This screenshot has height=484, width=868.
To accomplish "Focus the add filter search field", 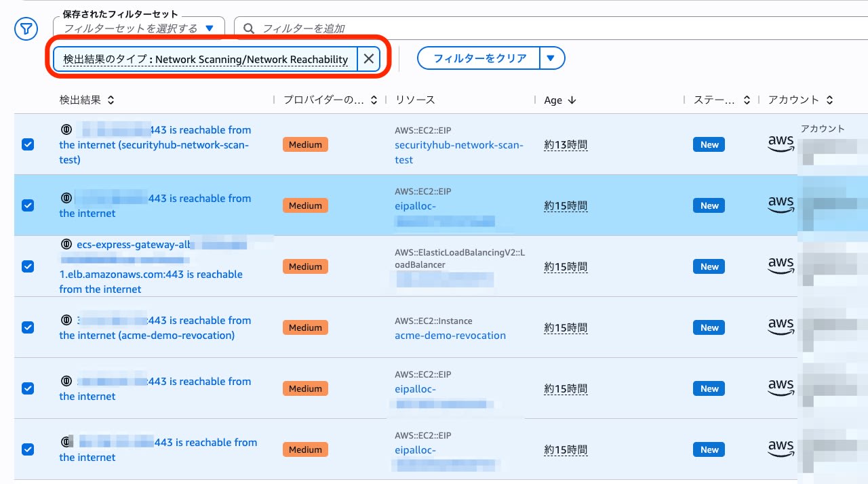I will [x=551, y=28].
